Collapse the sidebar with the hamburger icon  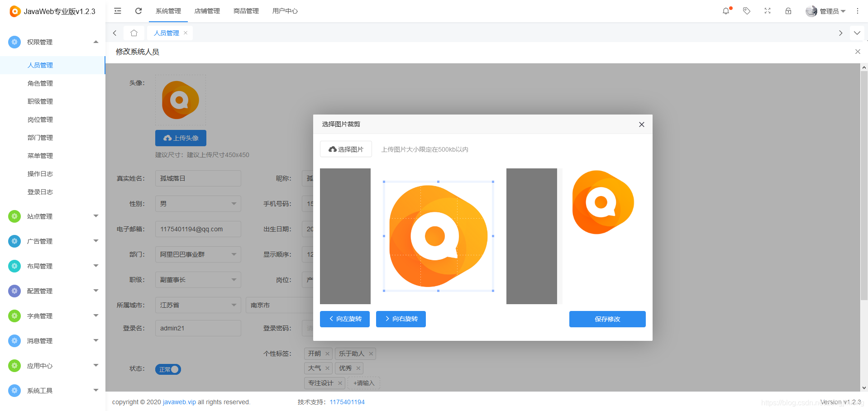pyautogui.click(x=118, y=11)
